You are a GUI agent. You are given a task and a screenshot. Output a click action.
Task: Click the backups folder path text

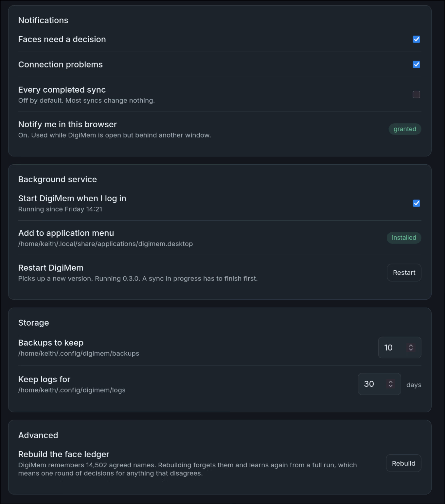(79, 353)
